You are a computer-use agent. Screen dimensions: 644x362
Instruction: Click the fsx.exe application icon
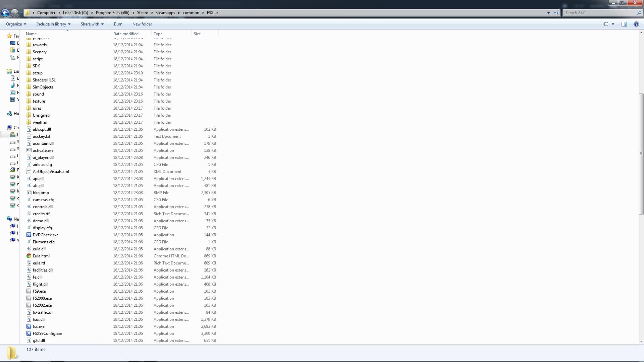tap(29, 326)
